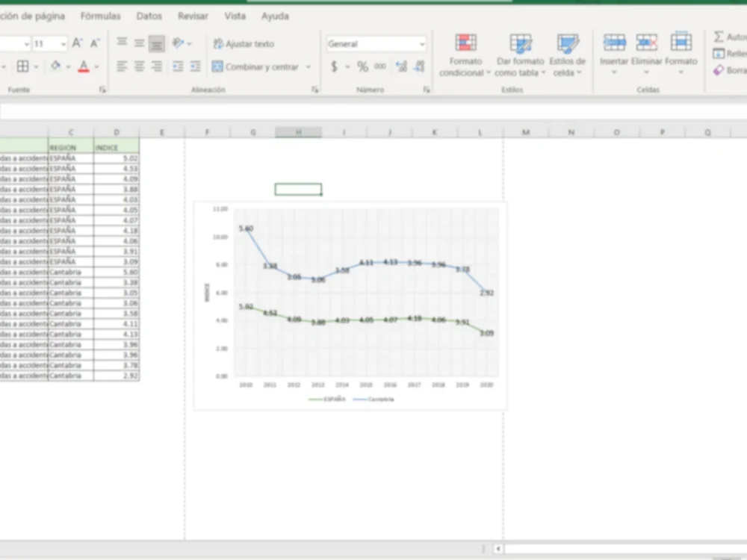Expand the fill color dropdown arrow
Image resolution: width=747 pixels, height=560 pixels.
click(x=68, y=66)
